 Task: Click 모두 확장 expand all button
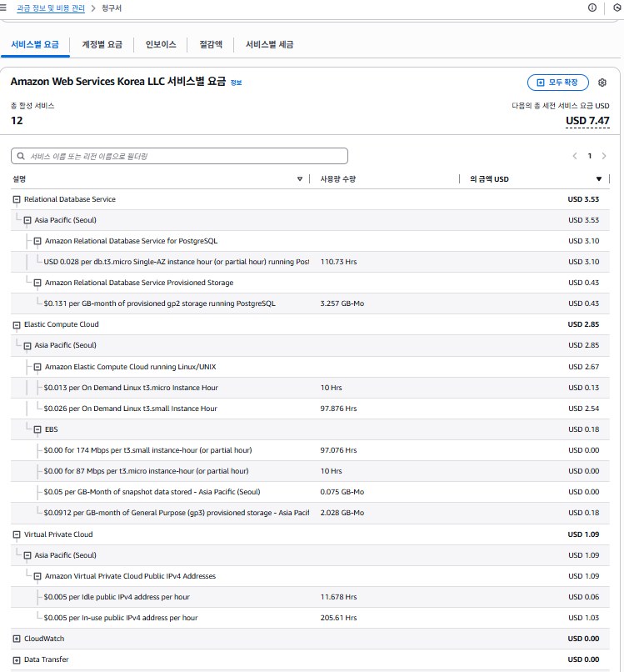pyautogui.click(x=557, y=83)
